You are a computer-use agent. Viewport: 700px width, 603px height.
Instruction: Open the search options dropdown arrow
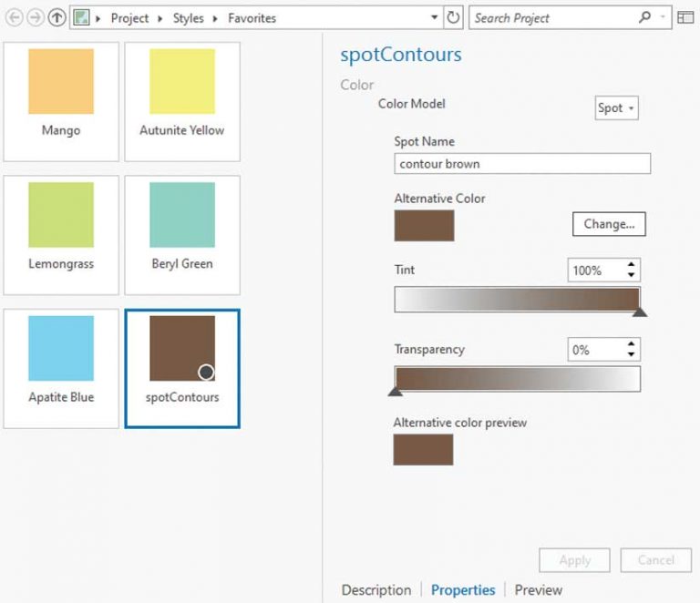[x=663, y=17]
